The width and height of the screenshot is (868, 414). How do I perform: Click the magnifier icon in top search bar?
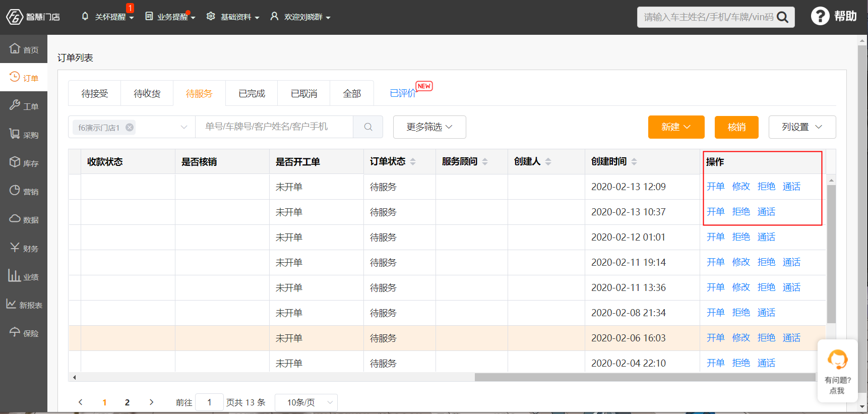pos(782,17)
